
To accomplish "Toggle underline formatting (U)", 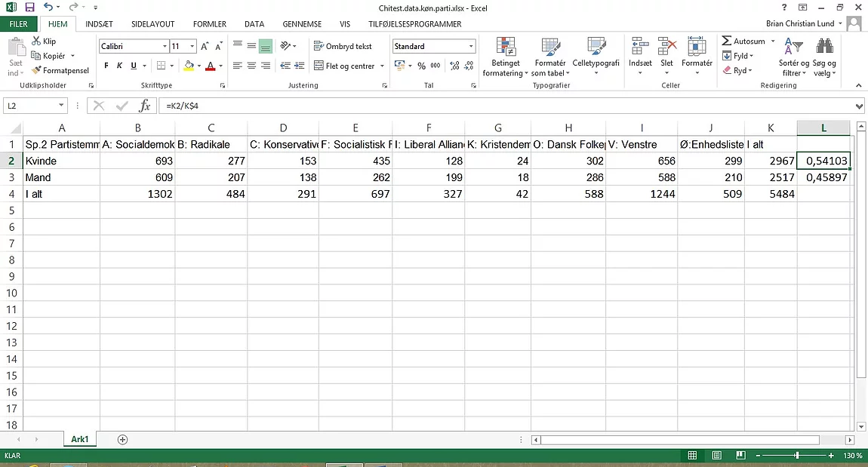I will point(134,66).
